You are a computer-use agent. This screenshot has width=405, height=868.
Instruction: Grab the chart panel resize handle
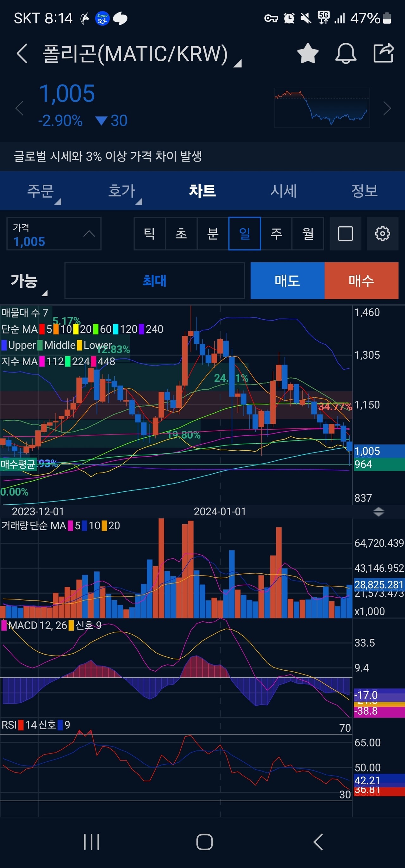[x=379, y=512]
